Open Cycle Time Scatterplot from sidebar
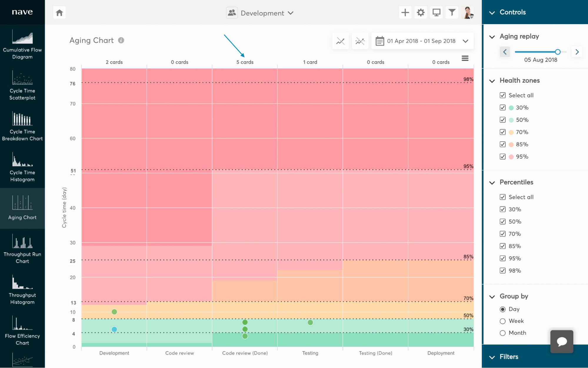 point(22,86)
